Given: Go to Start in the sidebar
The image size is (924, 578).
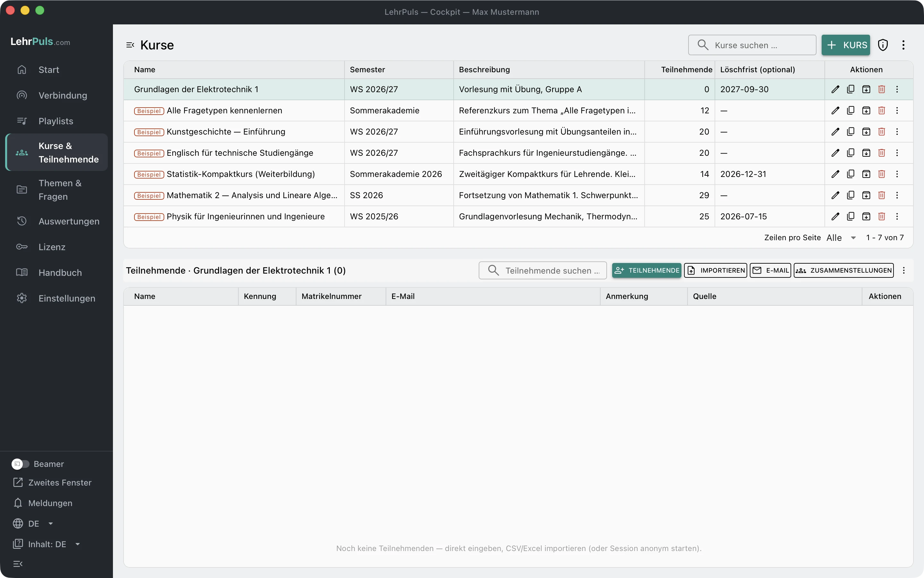Looking at the screenshot, I should pos(57,70).
